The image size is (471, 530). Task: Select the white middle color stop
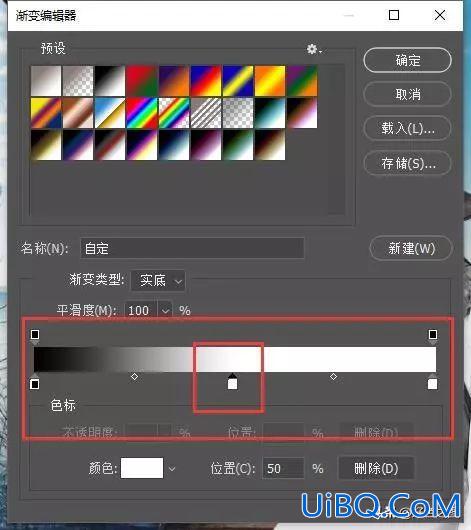[x=232, y=382]
